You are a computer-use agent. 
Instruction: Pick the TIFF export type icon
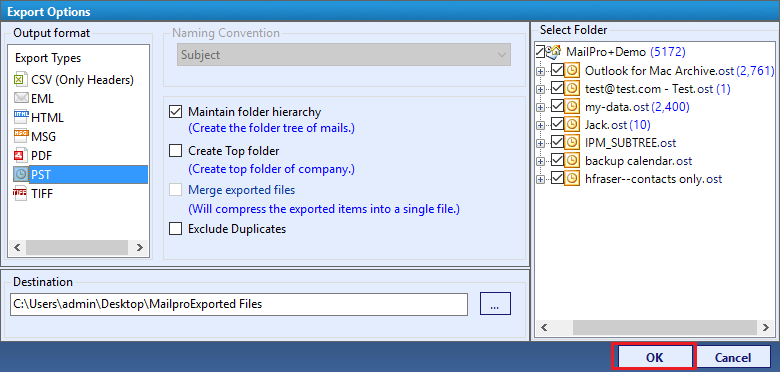(21, 193)
